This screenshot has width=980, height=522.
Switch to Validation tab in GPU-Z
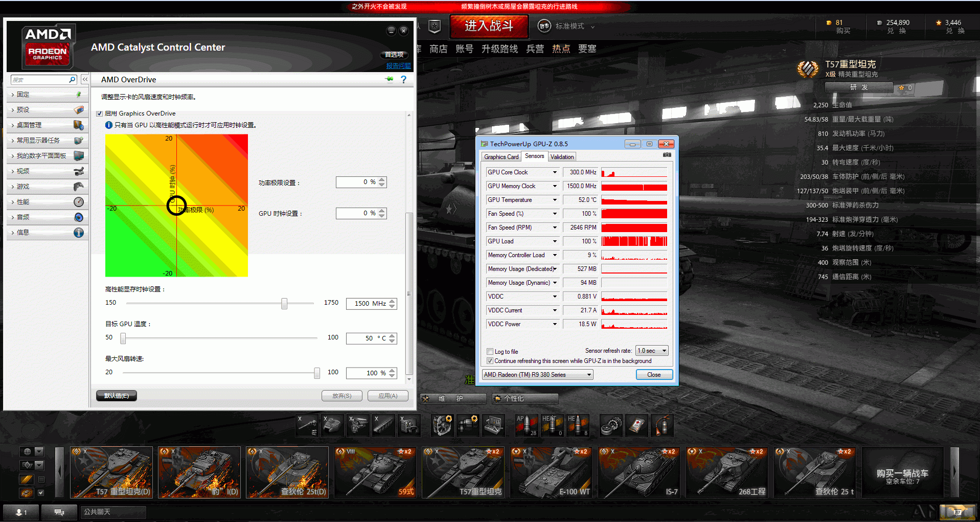point(562,157)
